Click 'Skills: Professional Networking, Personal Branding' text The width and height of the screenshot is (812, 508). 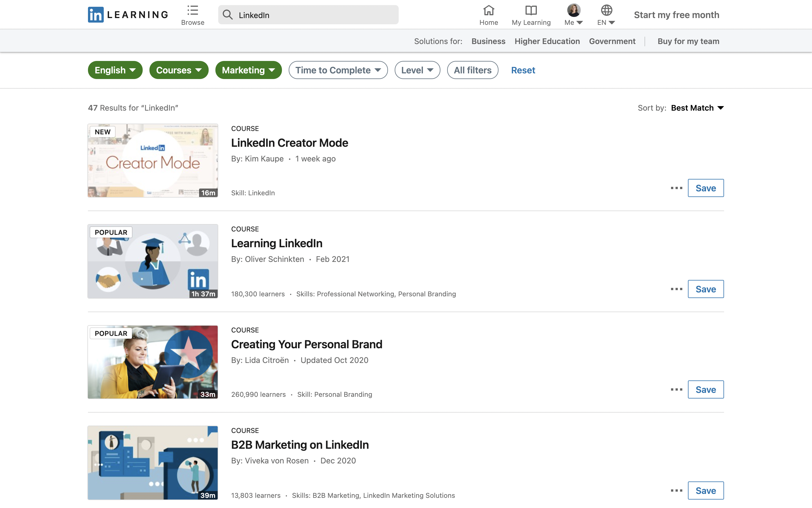point(376,294)
